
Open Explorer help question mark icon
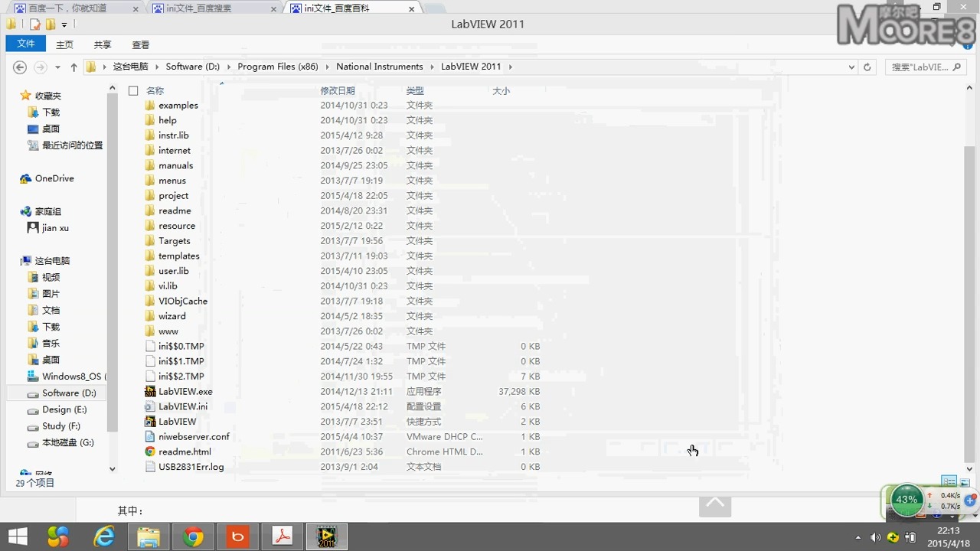968,45
